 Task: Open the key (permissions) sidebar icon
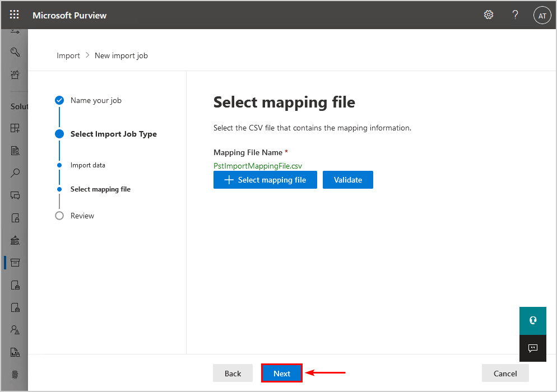pyautogui.click(x=15, y=52)
